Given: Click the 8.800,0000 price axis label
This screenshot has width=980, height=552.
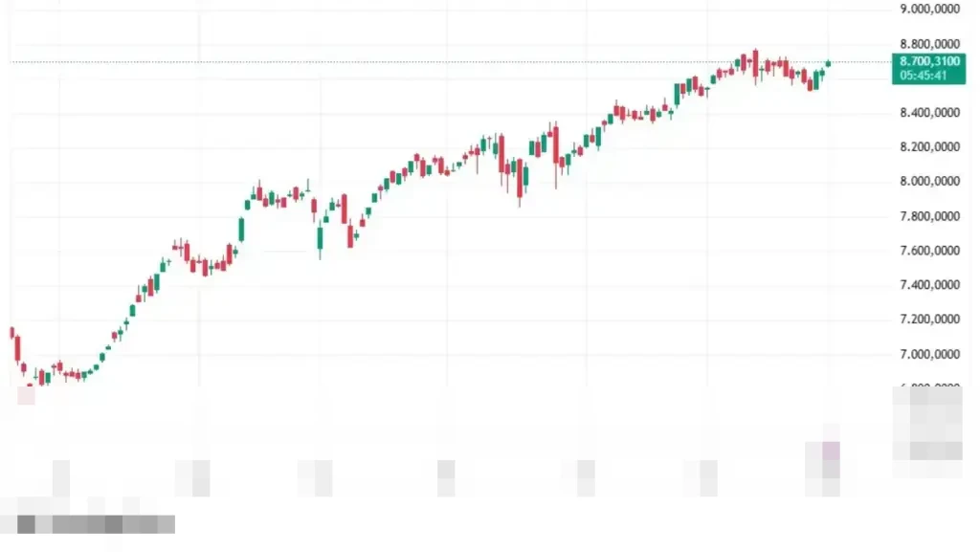Looking at the screenshot, I should [930, 44].
